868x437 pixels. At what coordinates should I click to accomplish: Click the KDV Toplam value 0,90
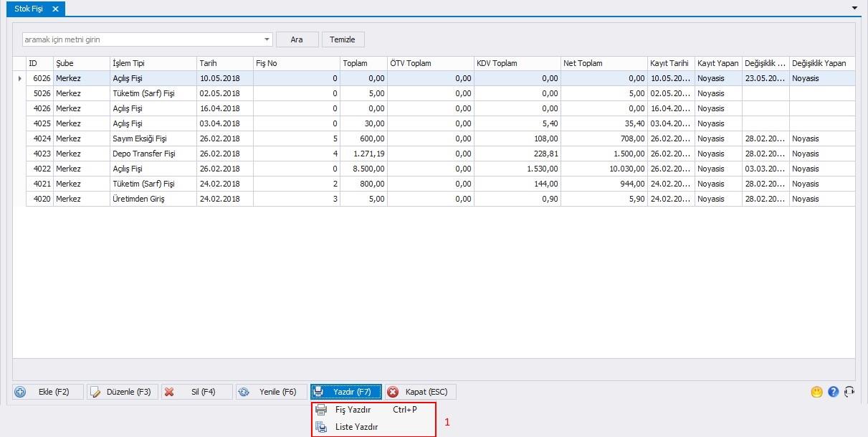[518, 199]
